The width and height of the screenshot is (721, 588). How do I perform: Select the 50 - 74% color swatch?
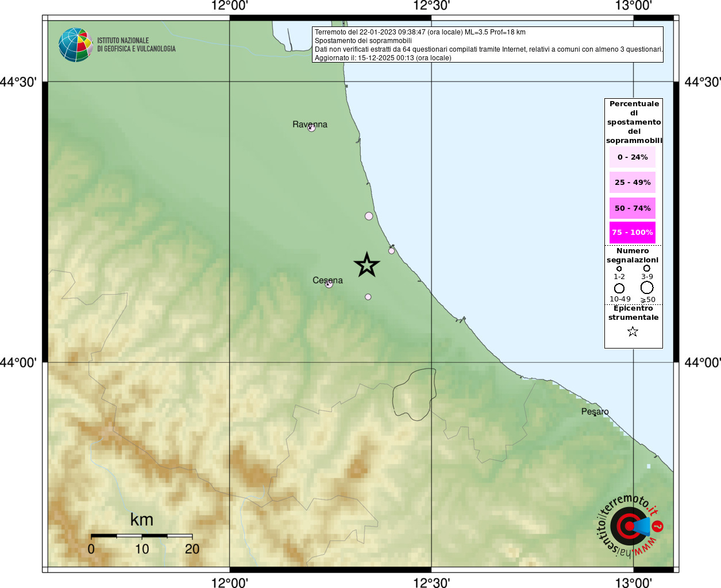[633, 208]
